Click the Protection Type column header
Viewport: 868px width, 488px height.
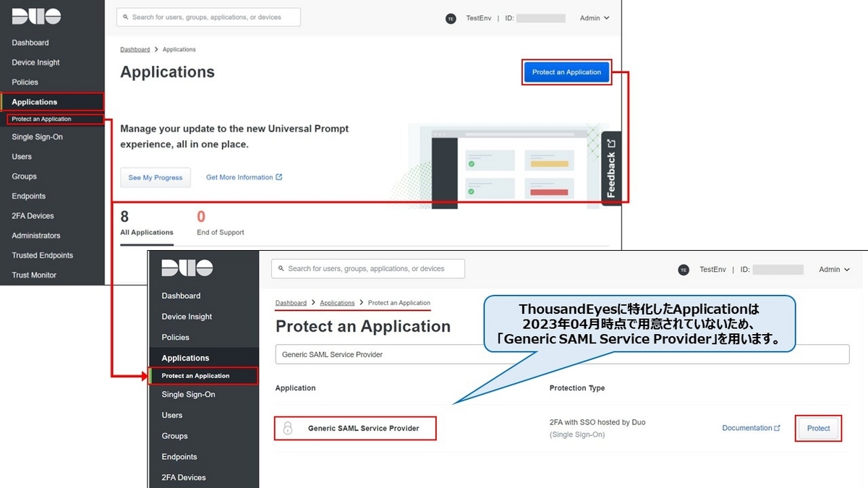pos(577,388)
